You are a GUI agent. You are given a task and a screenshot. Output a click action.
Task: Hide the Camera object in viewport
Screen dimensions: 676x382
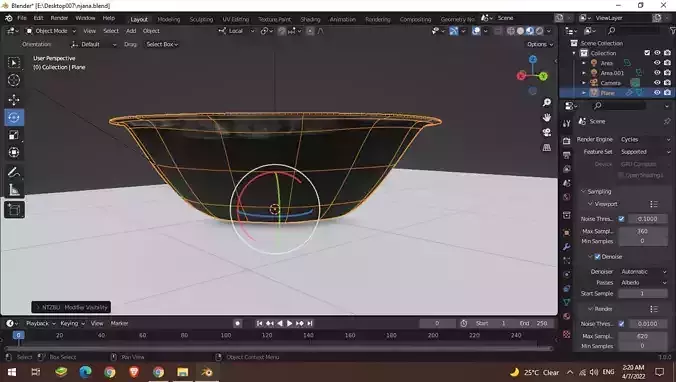click(657, 82)
